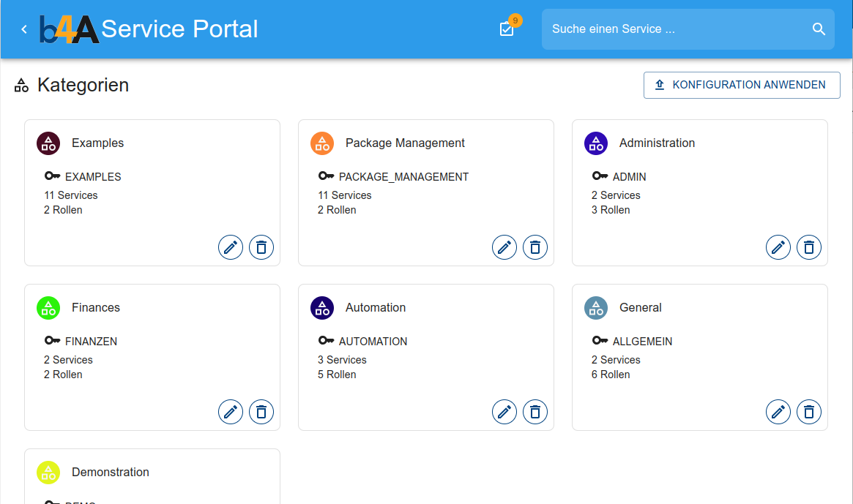Edit the General category
This screenshot has height=504, width=853.
coord(778,412)
